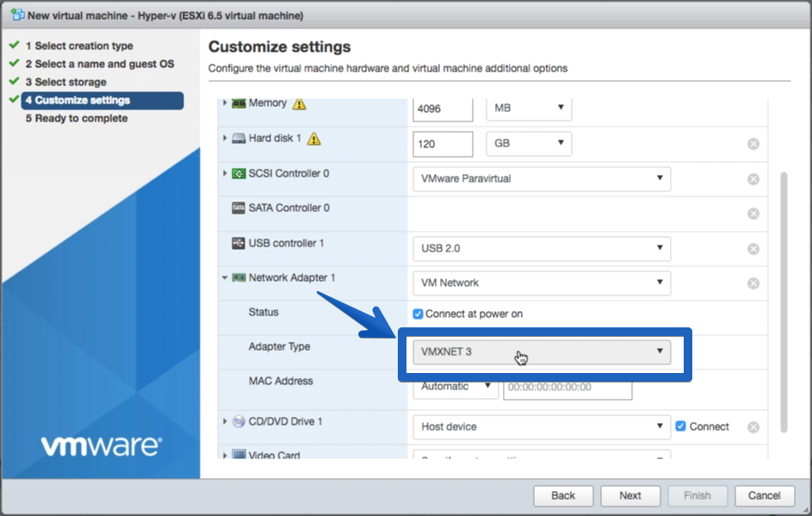Open the memory unit MB dropdown
This screenshot has width=812, height=516.
[x=529, y=108]
